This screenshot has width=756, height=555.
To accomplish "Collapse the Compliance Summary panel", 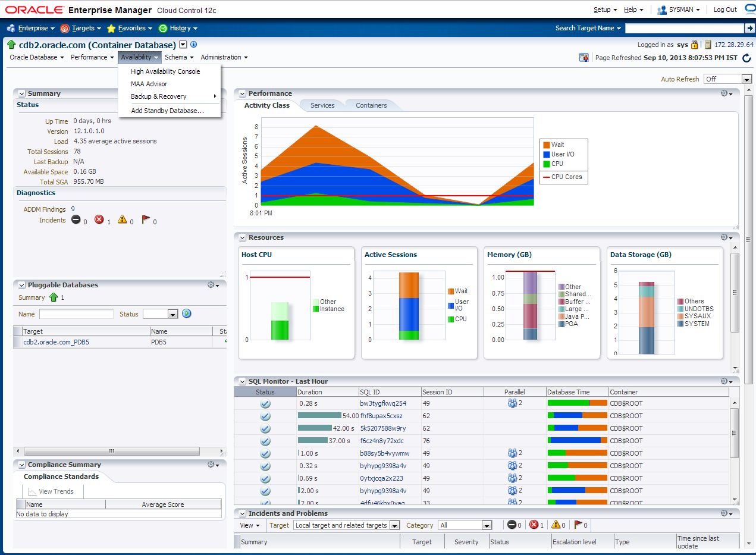I will (x=22, y=465).
